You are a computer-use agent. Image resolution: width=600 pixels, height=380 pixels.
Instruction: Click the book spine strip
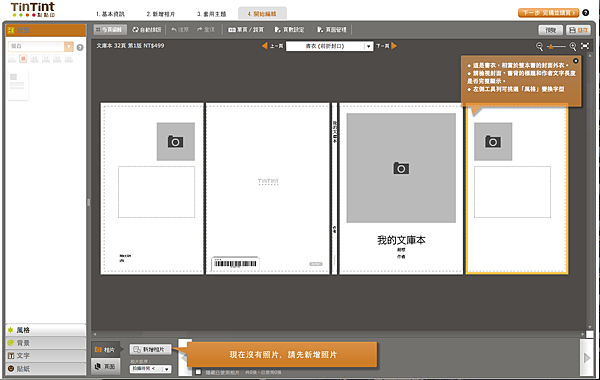pos(334,188)
